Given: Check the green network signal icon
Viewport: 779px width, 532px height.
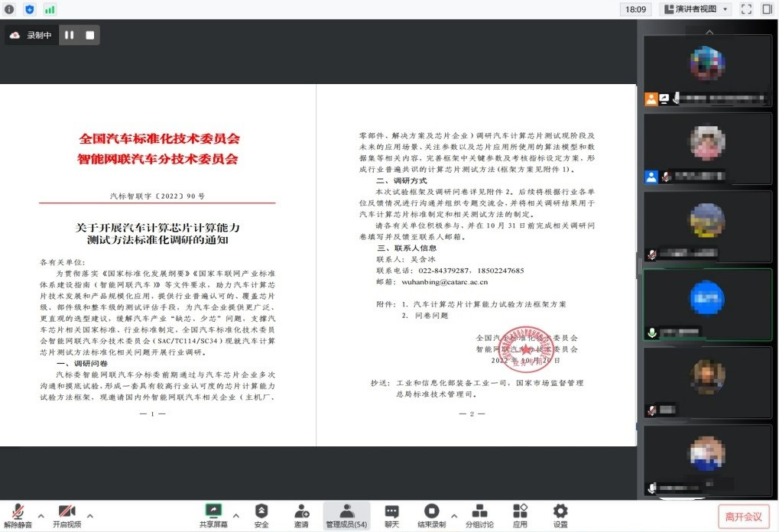Looking at the screenshot, I should [50, 9].
